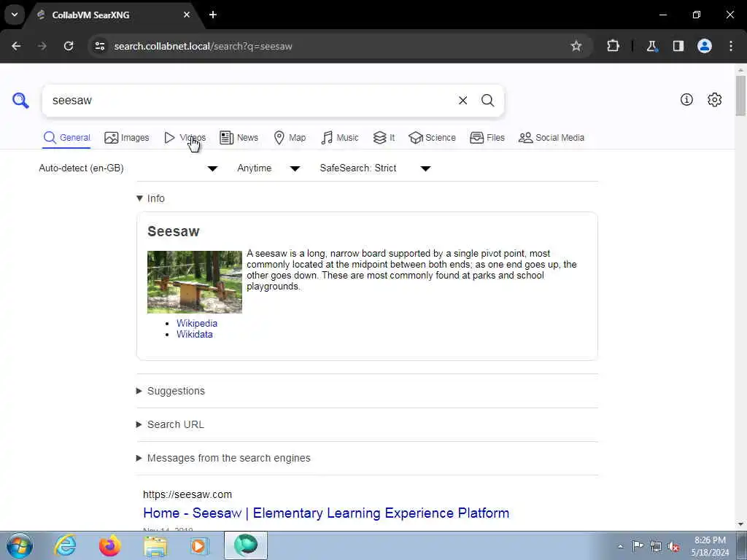
Task: Open the Auto-detect language dropdown
Action: 128,168
